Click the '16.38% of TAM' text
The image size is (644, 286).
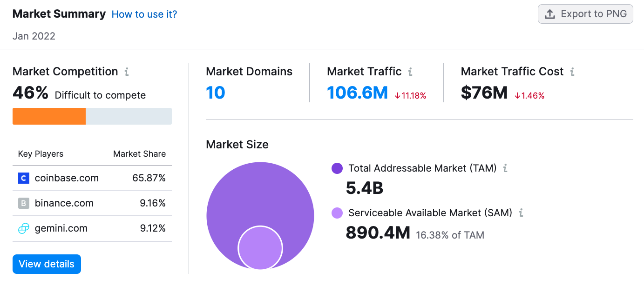[450, 235]
